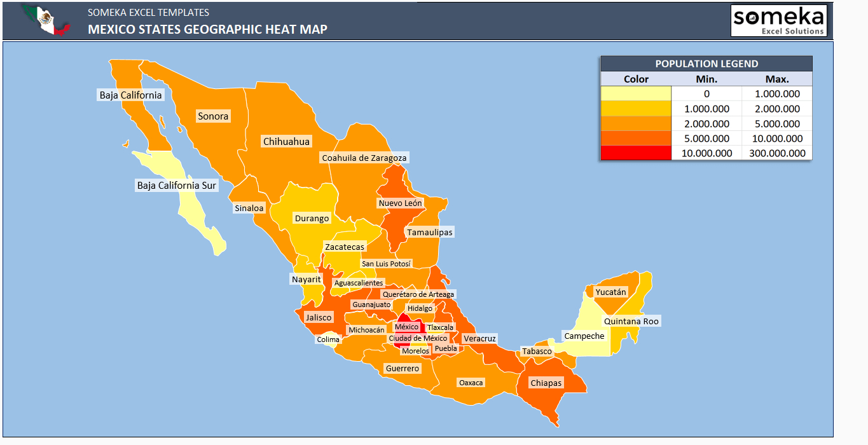Click the Chihuahua state label
Viewport: 868px width, 445px height.
click(286, 142)
